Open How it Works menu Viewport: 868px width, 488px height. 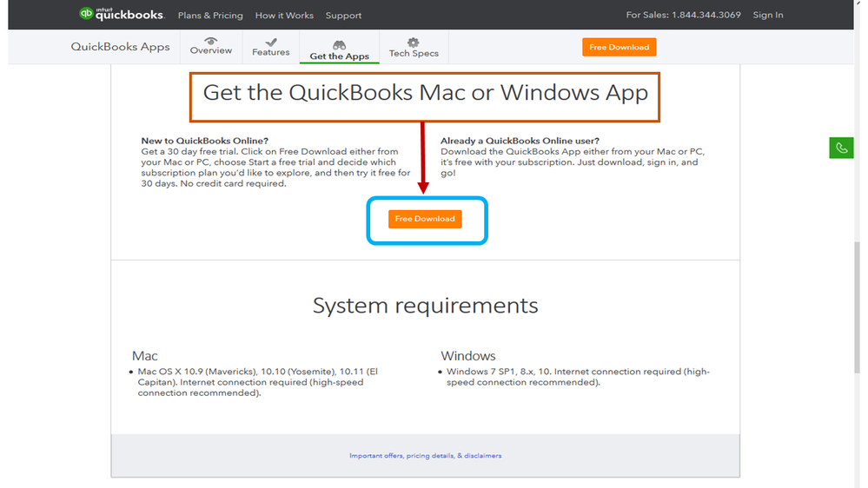284,16
